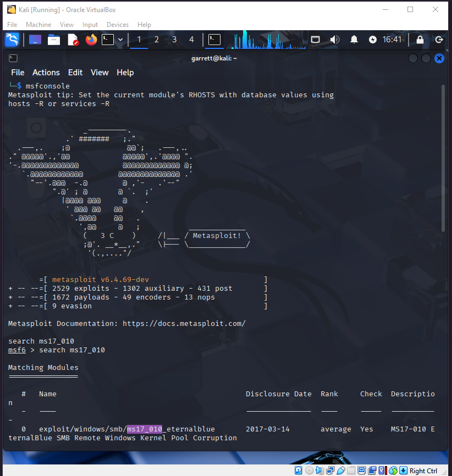Open VirtualBox Devices menu

click(x=118, y=25)
